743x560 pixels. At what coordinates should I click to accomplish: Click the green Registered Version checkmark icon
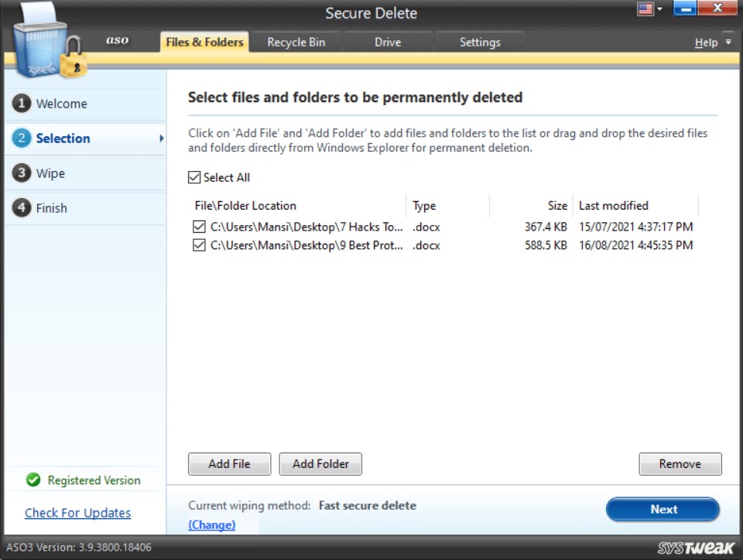[x=33, y=480]
